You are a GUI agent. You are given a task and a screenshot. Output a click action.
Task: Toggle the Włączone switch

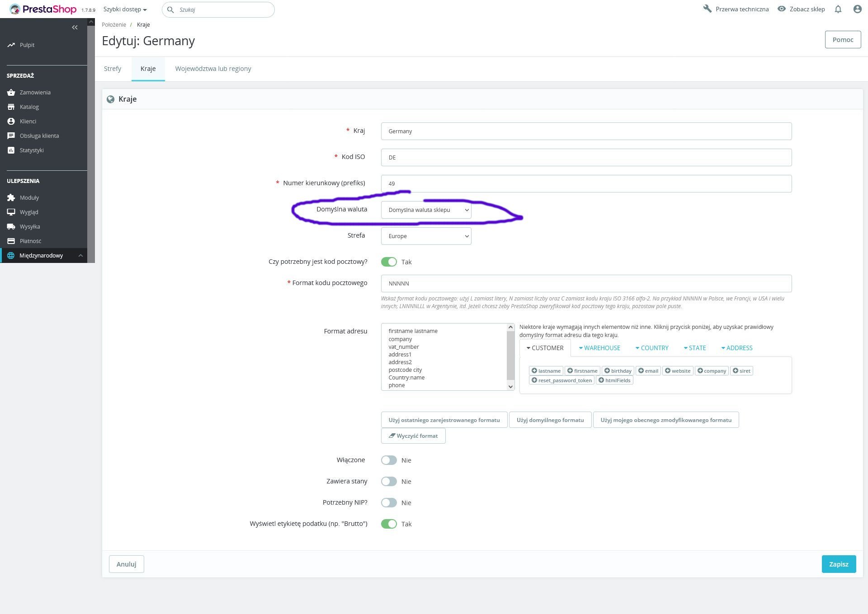tap(389, 460)
